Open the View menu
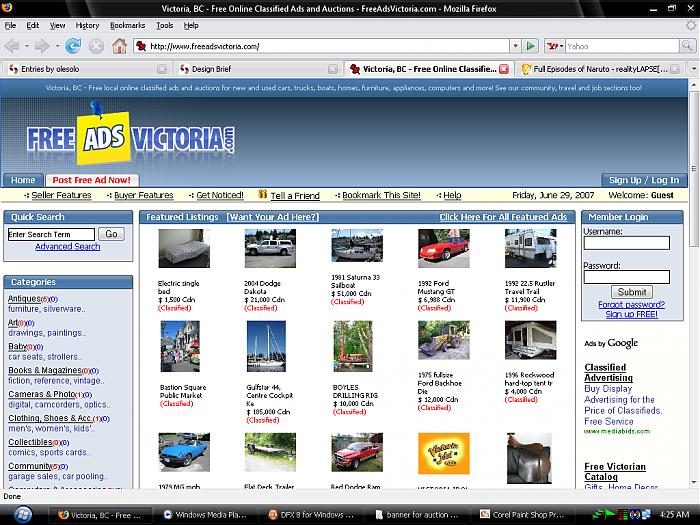The height and width of the screenshot is (525, 700). coord(57,25)
